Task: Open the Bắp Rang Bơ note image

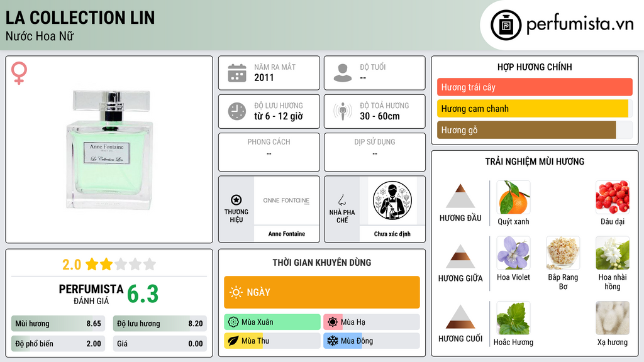Action: point(563,253)
